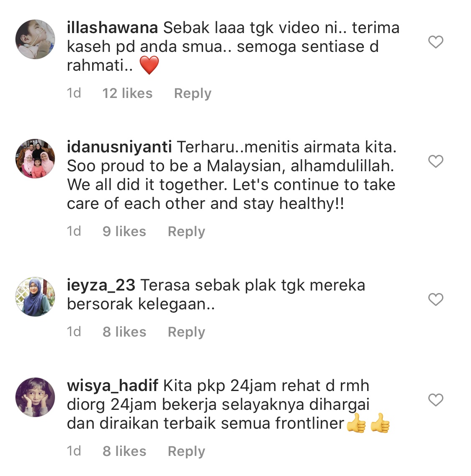Show 8 likes on wisya_hadif's comment
This screenshot has height=476, width=471.
pos(124,451)
